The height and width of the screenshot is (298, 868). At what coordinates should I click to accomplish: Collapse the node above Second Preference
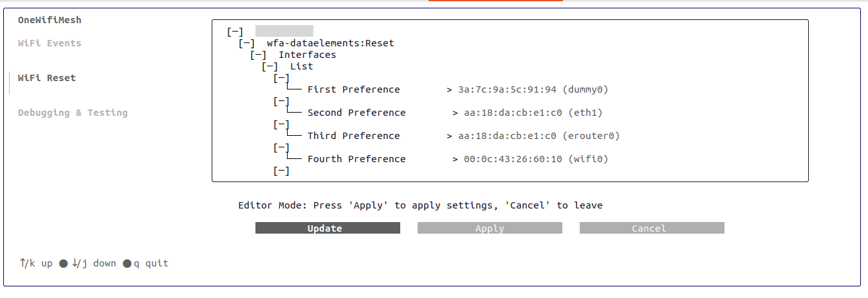point(281,101)
